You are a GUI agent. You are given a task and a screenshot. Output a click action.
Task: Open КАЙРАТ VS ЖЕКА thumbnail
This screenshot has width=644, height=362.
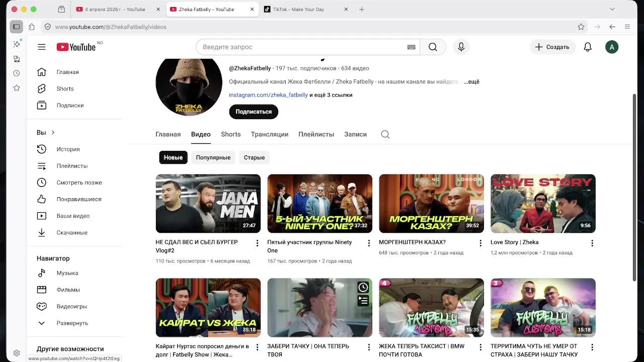tap(208, 307)
